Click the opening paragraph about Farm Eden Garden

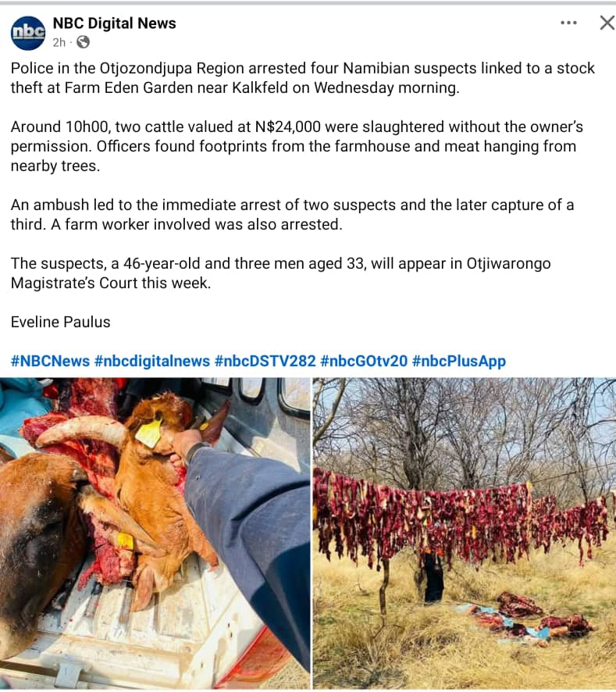click(x=302, y=78)
